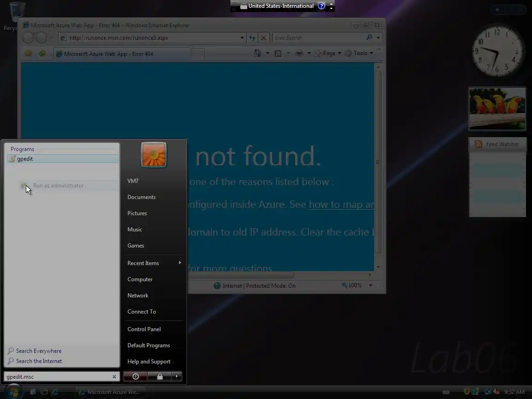Click the muted volume tray icon

tap(496, 392)
